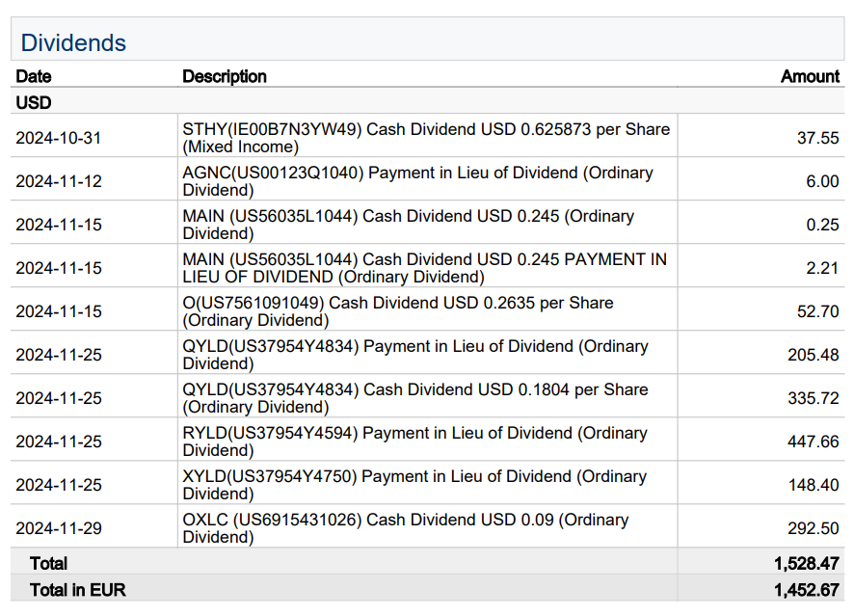The image size is (854, 616).
Task: Click the OXLC cash dividend description
Action: pyautogui.click(x=406, y=528)
